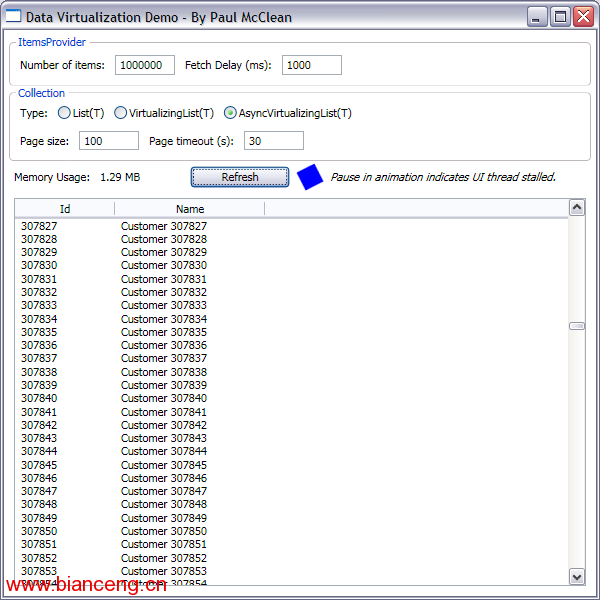This screenshot has width=600, height=600.
Task: Select row with Id 307829
Action: [292, 252]
